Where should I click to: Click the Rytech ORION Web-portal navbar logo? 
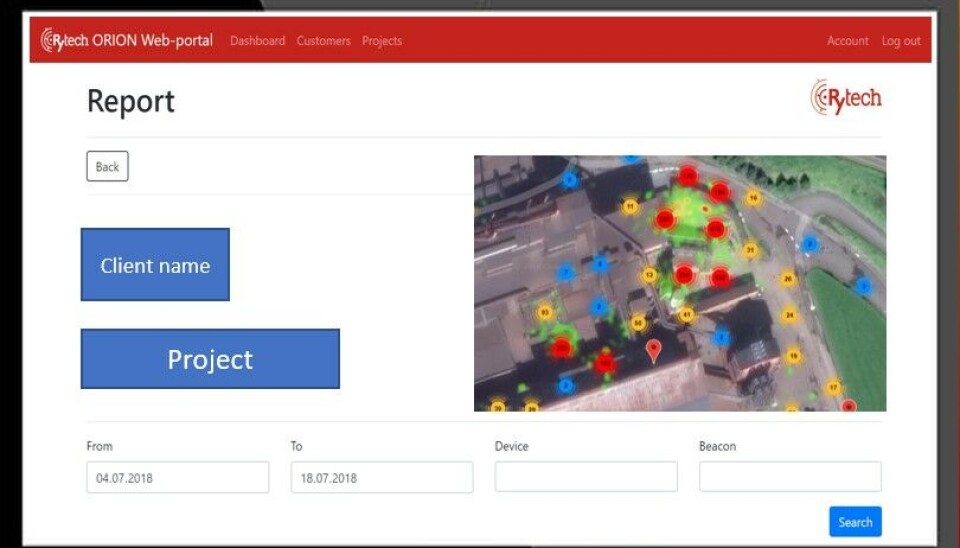(126, 41)
